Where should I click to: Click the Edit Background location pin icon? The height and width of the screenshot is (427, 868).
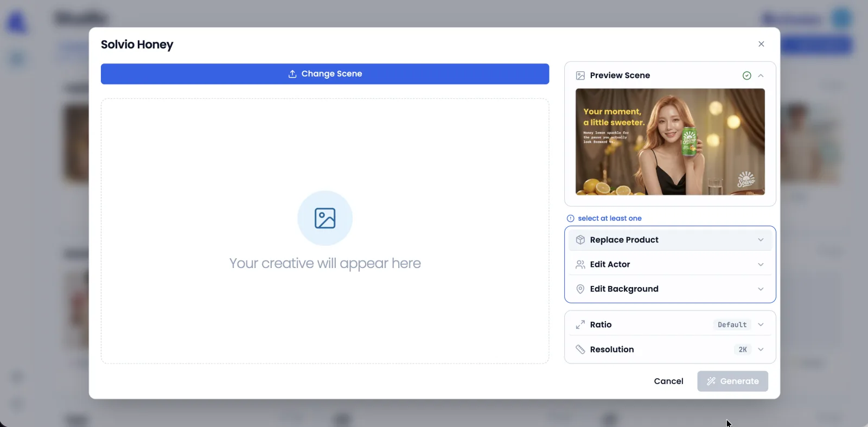(x=580, y=289)
